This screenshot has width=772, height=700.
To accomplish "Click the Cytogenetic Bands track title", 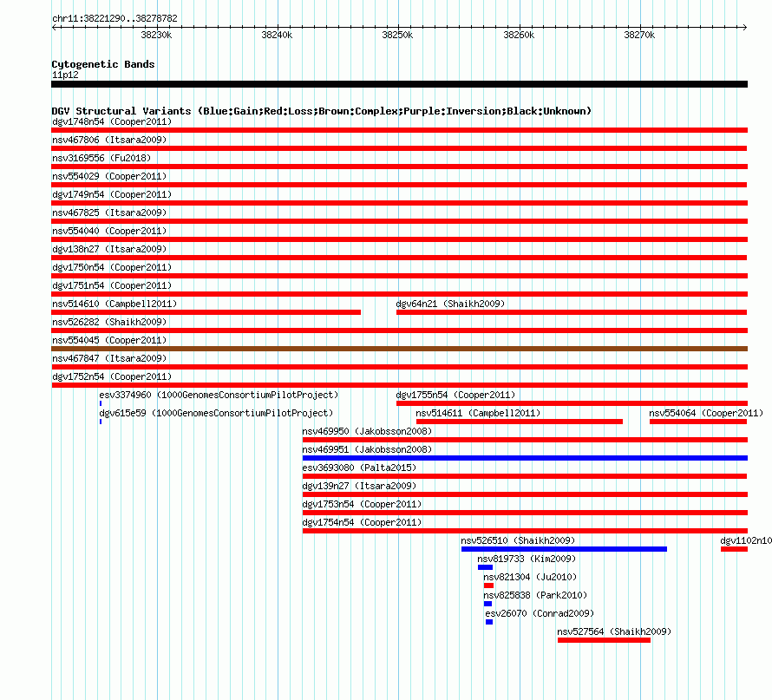I will pos(103,64).
